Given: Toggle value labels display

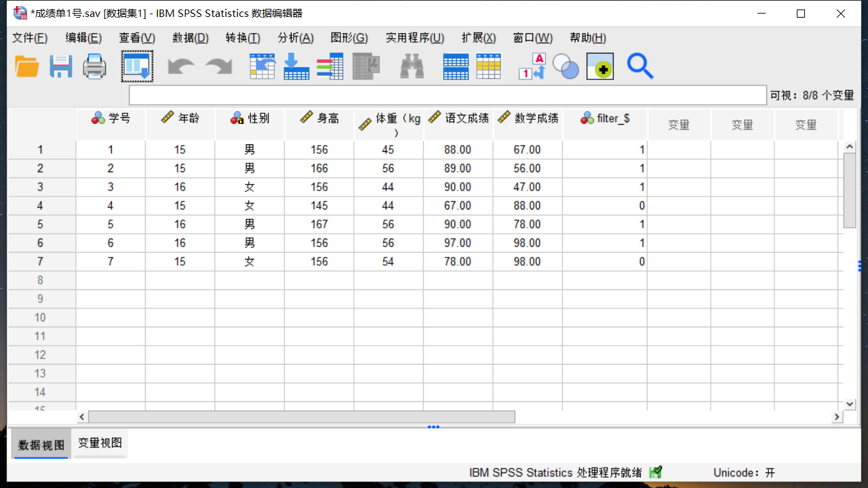Looking at the screenshot, I should pyautogui.click(x=530, y=66).
